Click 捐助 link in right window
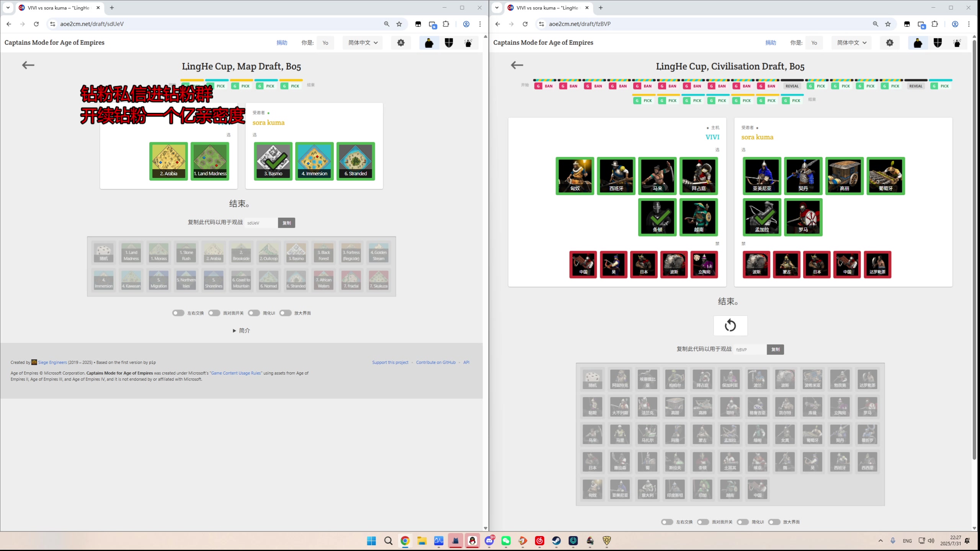Viewport: 980px width, 551px height. [x=771, y=43]
